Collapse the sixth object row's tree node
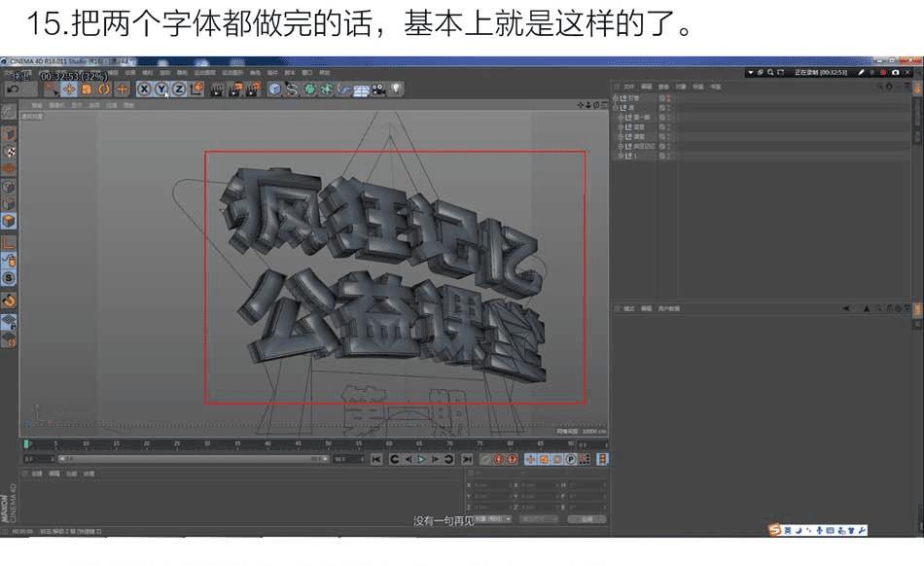The width and height of the screenshot is (924, 566). tap(621, 146)
